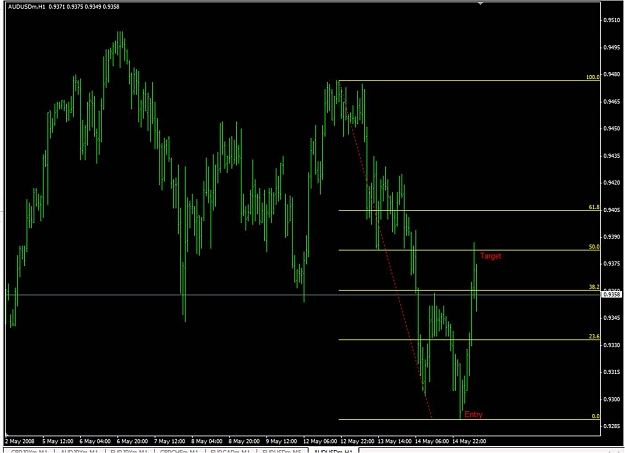
Task: Click the Fibonacci 61.8 level label
Action: click(594, 207)
